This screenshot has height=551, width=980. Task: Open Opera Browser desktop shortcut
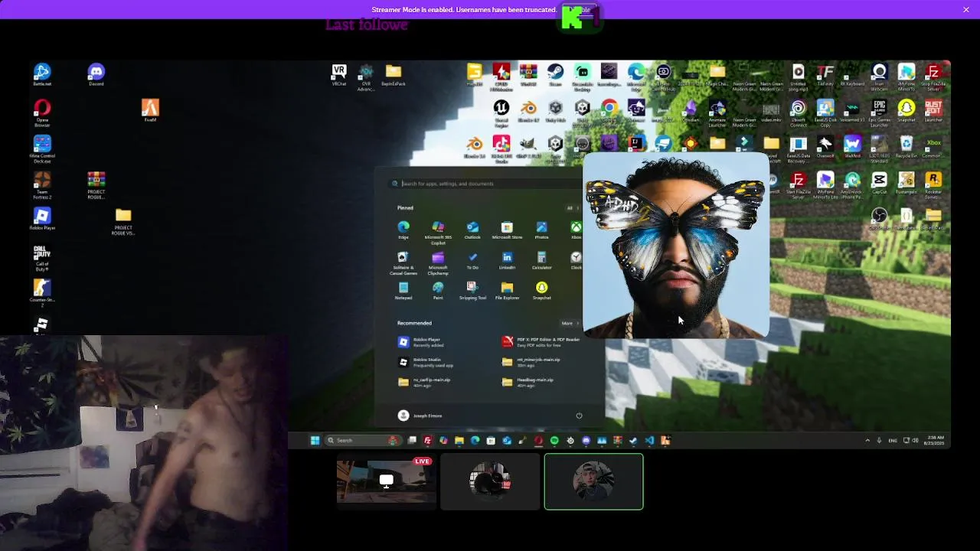(x=42, y=112)
